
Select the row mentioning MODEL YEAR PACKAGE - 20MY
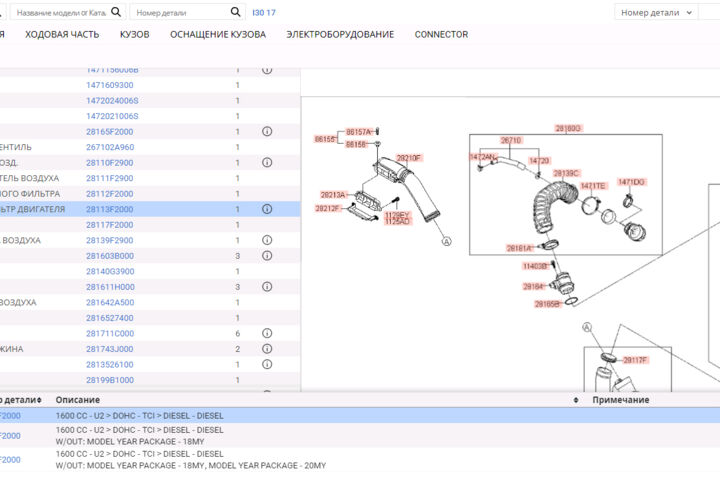(x=360, y=459)
